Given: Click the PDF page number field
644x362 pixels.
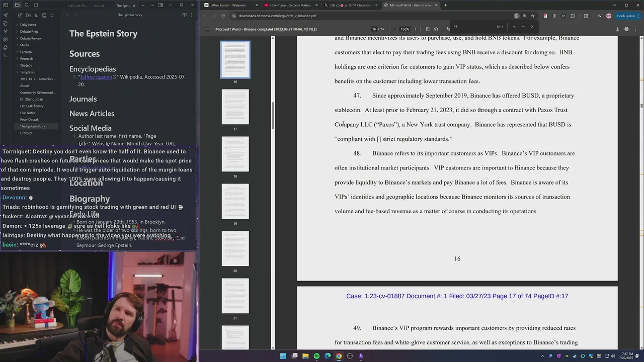Looking at the screenshot, I should pyautogui.click(x=374, y=29).
